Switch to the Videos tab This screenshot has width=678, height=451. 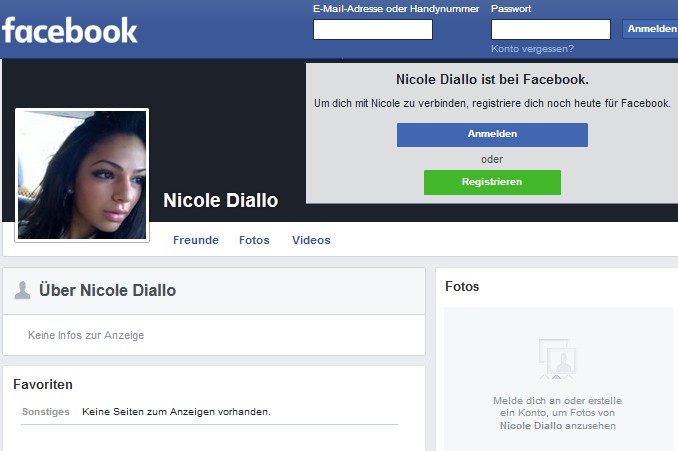[x=311, y=240]
